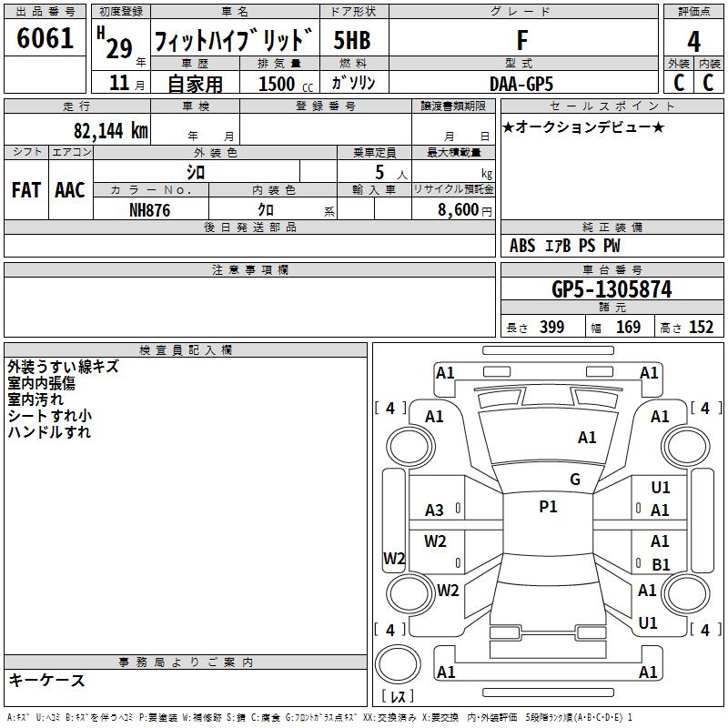The height and width of the screenshot is (728, 728).
Task: Click the recycle deposit 8,600円
Action: [465, 210]
